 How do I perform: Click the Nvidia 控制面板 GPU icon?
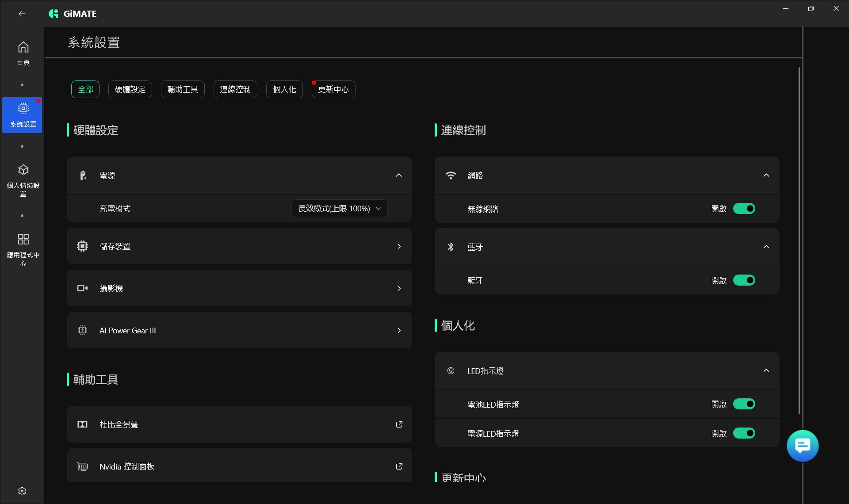click(82, 466)
